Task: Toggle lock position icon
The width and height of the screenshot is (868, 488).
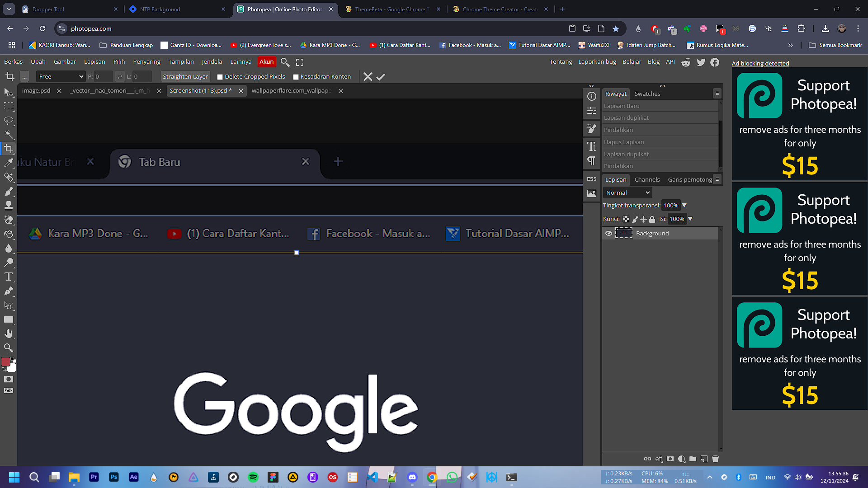Action: click(x=643, y=219)
